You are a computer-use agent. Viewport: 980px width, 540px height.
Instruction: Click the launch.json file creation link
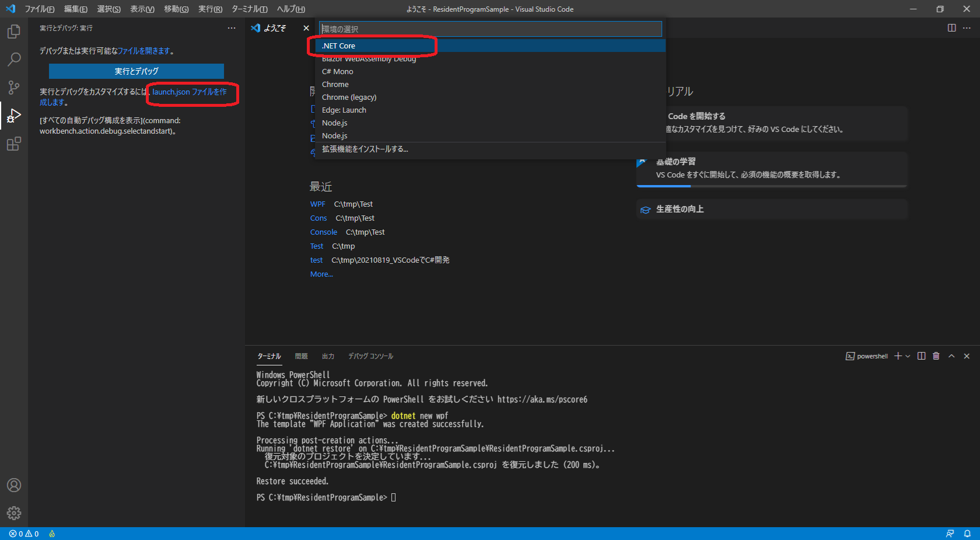(190, 92)
